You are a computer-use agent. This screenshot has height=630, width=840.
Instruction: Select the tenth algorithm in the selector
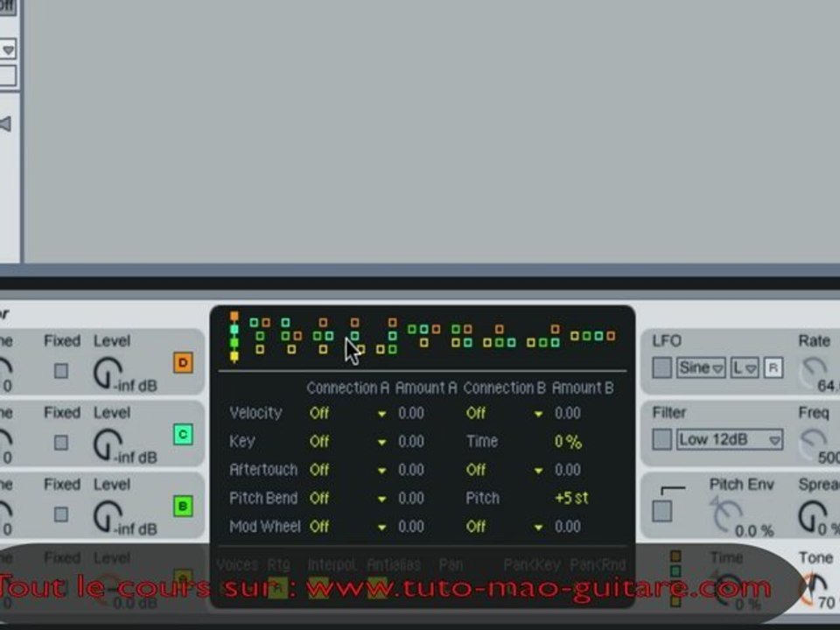pyautogui.click(x=543, y=336)
